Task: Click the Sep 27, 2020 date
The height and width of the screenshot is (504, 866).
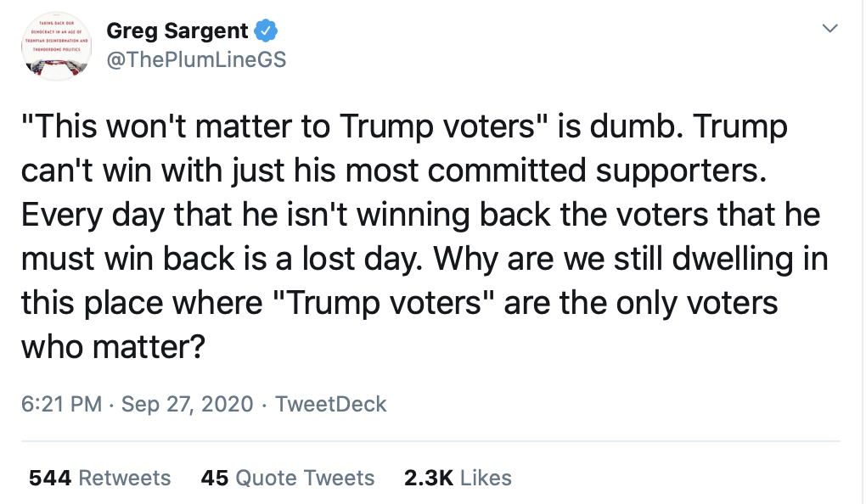Action: pos(188,404)
